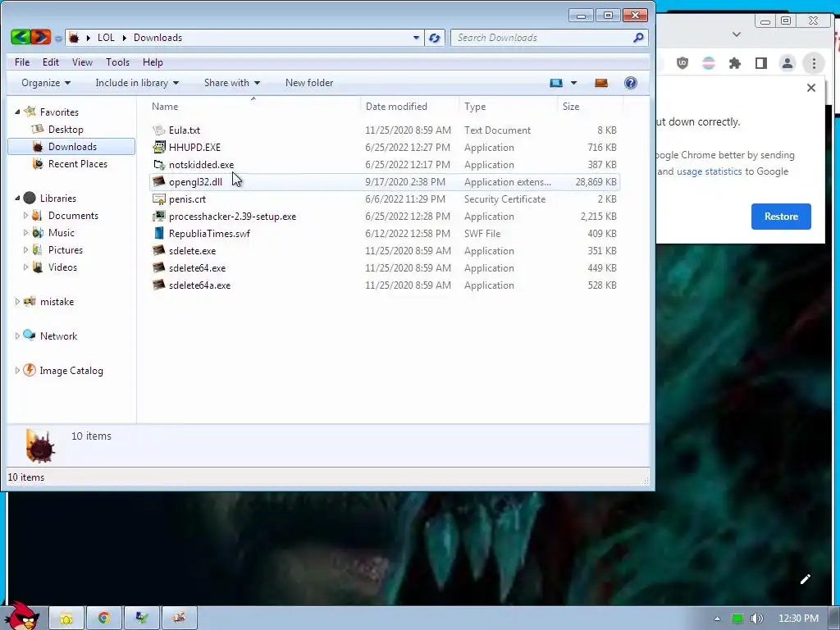
Task: Expand the Videos library node
Action: (25, 267)
